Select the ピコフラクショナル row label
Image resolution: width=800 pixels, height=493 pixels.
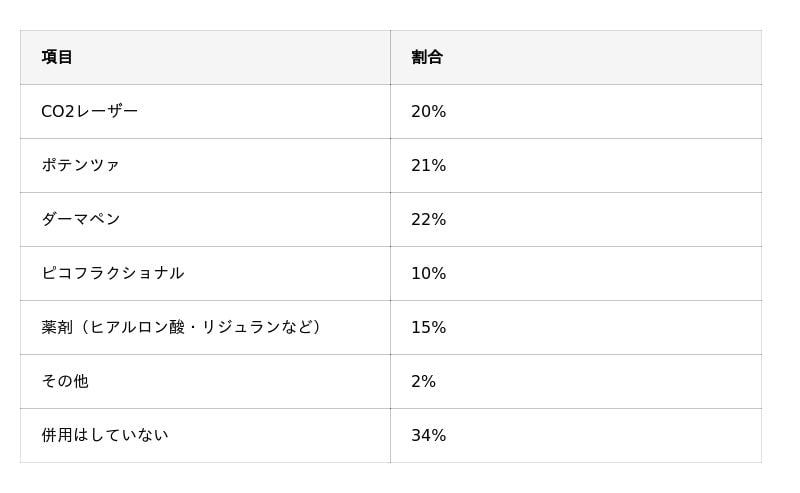click(x=112, y=273)
